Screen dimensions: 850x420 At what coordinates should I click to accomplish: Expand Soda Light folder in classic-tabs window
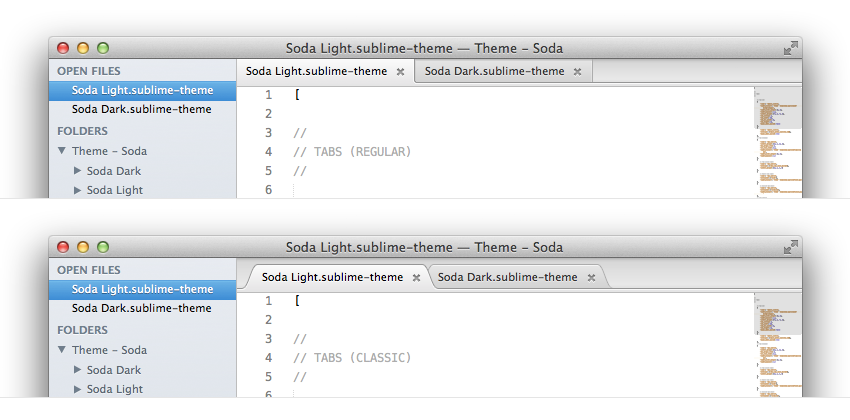(77, 389)
